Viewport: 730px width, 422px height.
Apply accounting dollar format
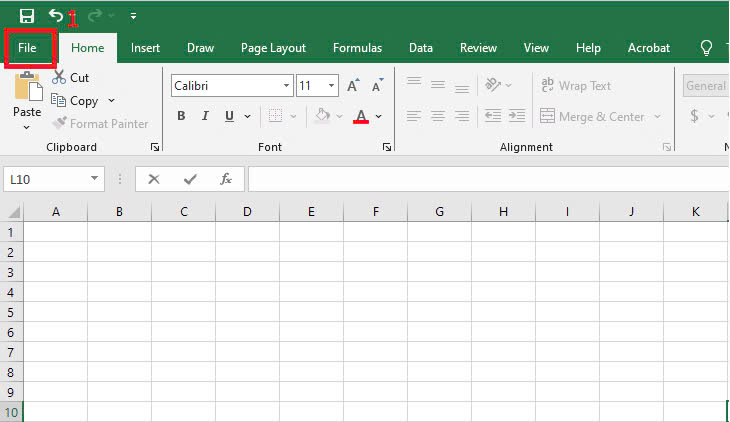click(694, 116)
